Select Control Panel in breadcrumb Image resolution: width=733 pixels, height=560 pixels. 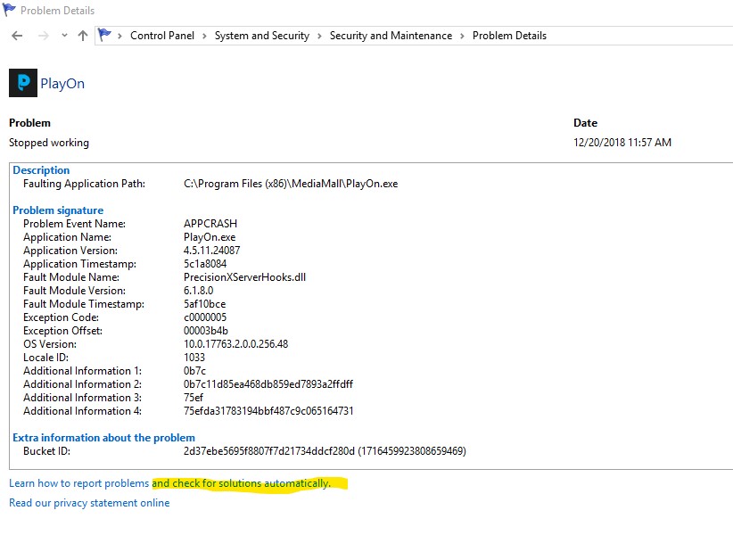tap(162, 36)
